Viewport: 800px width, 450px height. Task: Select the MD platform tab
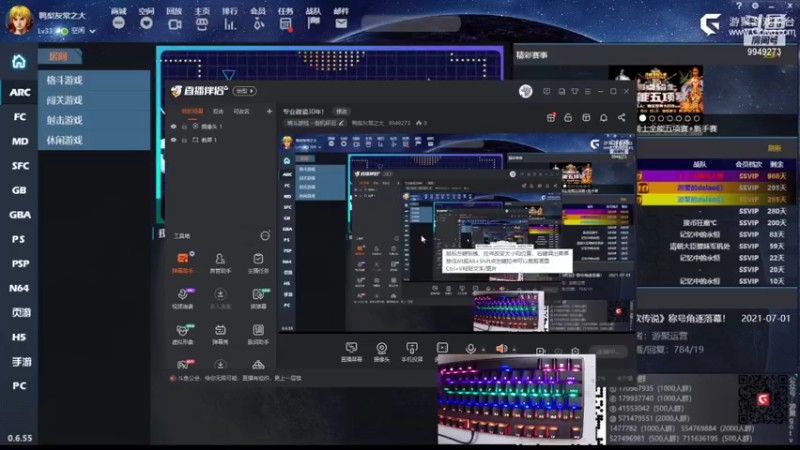tap(19, 141)
